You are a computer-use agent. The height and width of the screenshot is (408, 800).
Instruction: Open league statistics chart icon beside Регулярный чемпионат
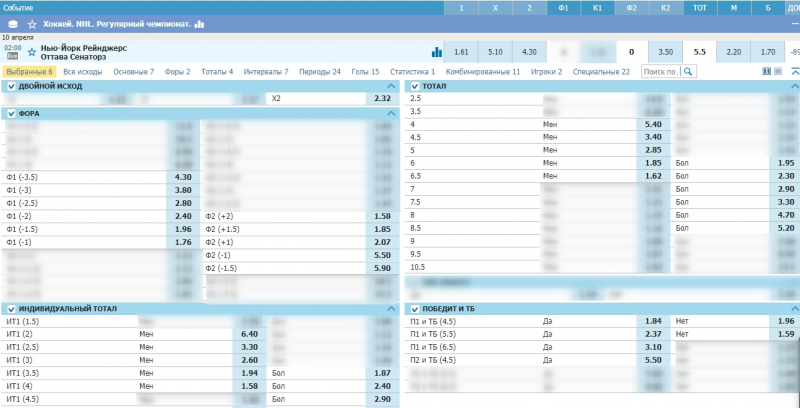point(199,23)
